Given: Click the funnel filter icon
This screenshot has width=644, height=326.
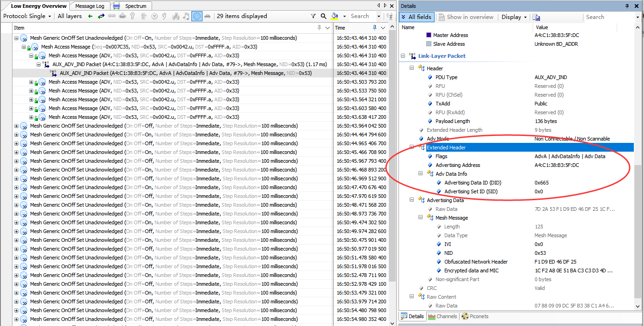Looking at the screenshot, I should click(313, 16).
